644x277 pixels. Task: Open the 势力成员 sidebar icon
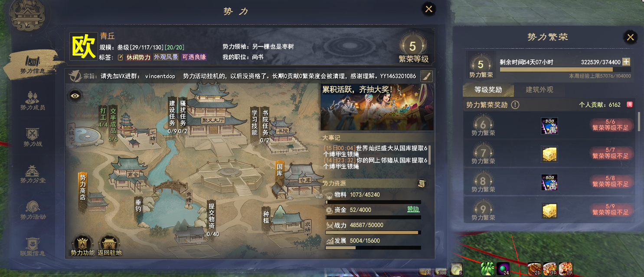33,100
